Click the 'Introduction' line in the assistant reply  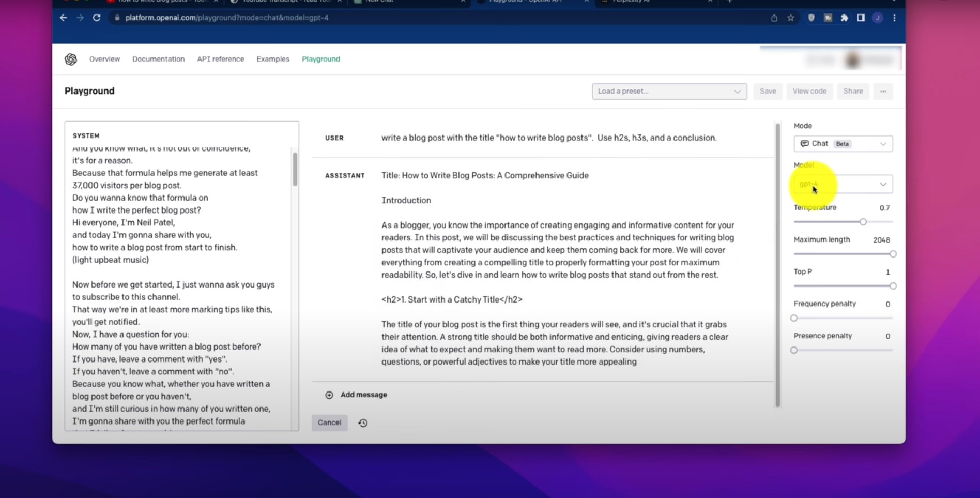pyautogui.click(x=406, y=201)
